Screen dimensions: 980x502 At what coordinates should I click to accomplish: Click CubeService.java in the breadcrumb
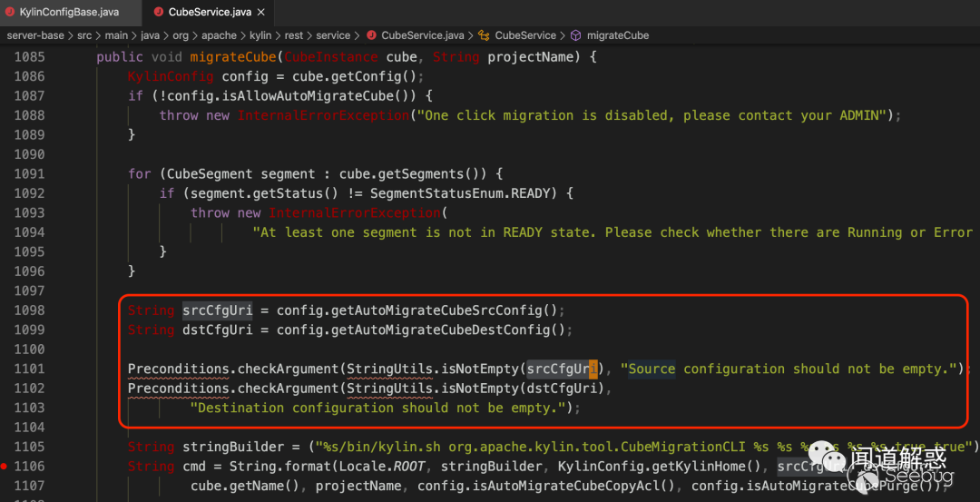(x=423, y=35)
